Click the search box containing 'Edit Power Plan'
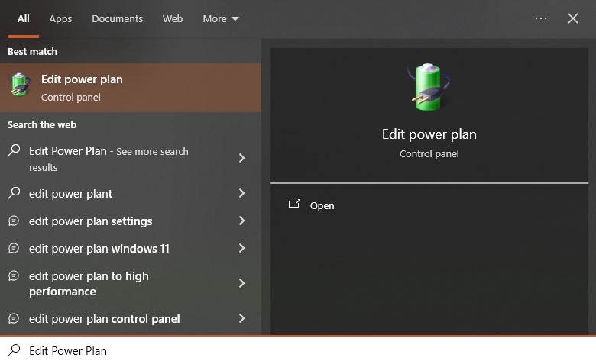This screenshot has height=364, width=596. pyautogui.click(x=298, y=350)
